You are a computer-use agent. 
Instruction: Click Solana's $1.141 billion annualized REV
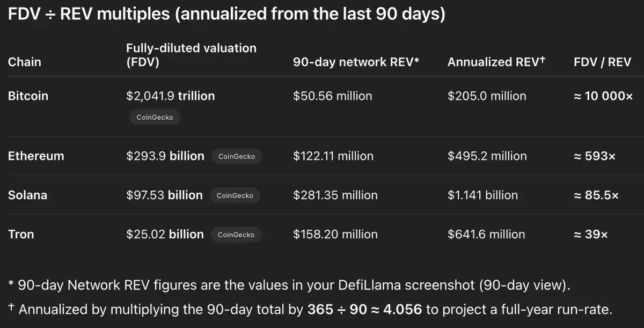[x=482, y=195]
